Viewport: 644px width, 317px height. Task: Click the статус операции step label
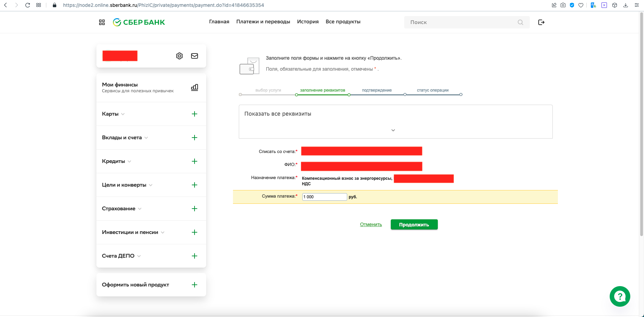[x=433, y=90]
